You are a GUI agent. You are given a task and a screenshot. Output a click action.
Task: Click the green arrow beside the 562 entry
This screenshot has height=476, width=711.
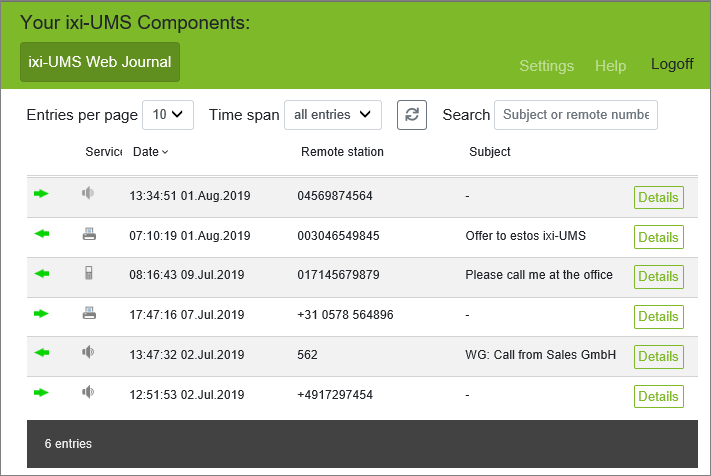[x=41, y=353]
